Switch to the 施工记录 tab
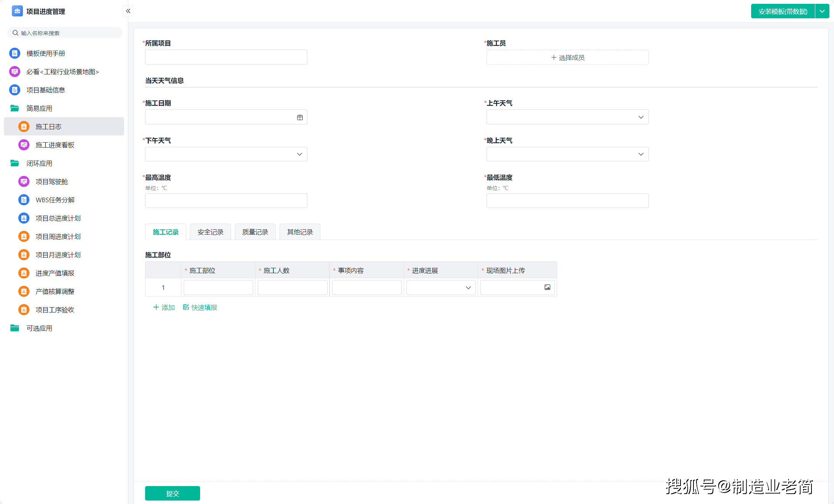This screenshot has width=834, height=504. (166, 232)
